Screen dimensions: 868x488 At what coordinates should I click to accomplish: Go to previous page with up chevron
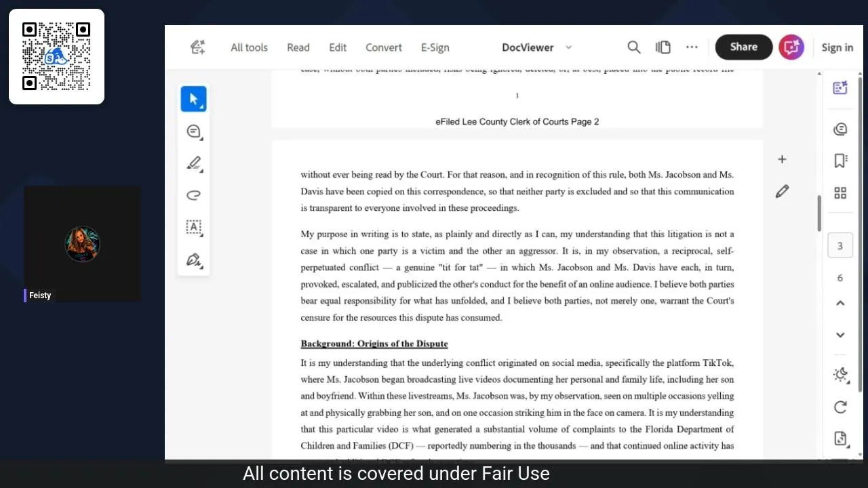tap(840, 303)
